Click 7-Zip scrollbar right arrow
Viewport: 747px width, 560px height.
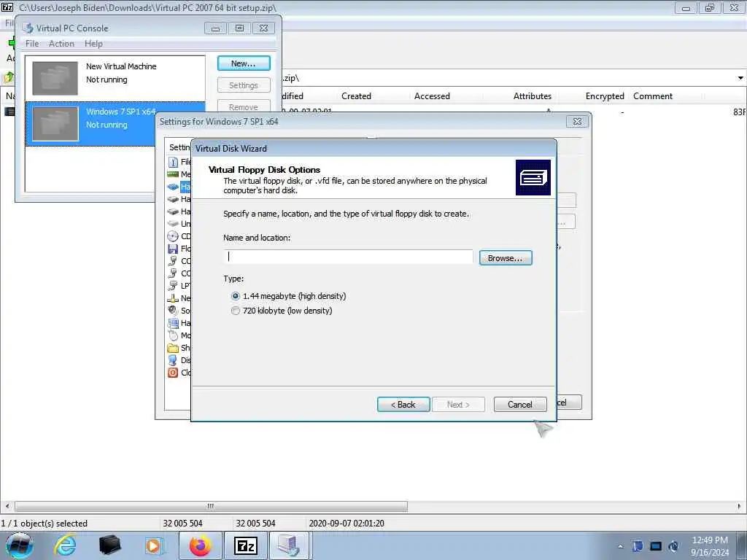pos(740,506)
